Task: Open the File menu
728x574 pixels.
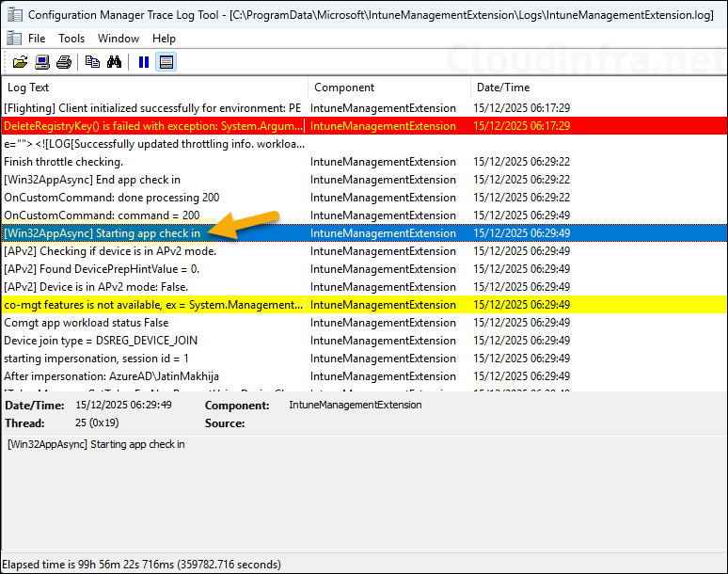Action: (37, 39)
